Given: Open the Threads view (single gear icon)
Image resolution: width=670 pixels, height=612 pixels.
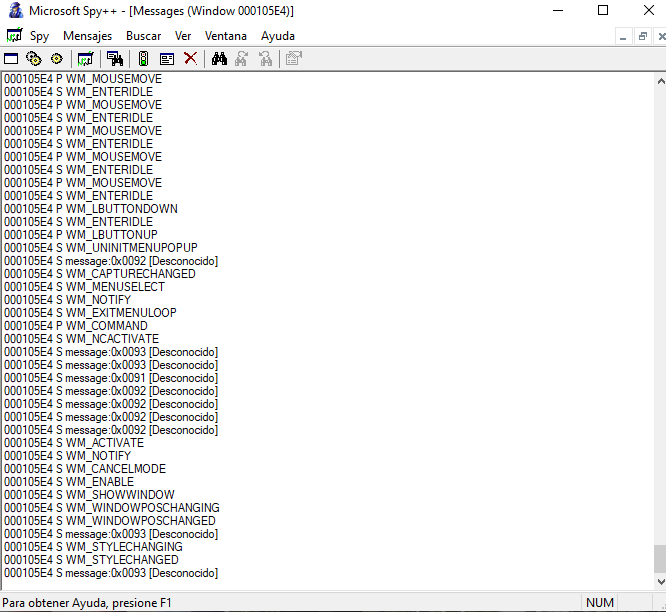Looking at the screenshot, I should coord(56,59).
